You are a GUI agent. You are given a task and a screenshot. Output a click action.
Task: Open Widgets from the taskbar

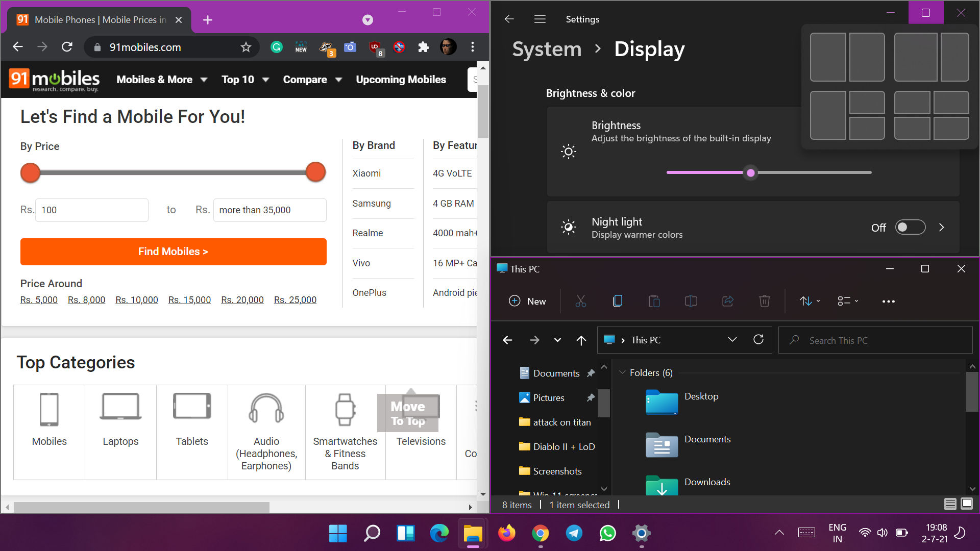click(x=406, y=533)
